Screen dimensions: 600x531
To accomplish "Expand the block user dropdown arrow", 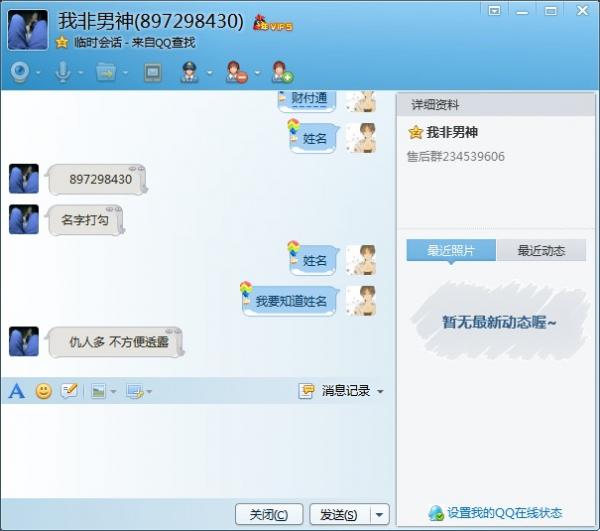I will (x=257, y=72).
